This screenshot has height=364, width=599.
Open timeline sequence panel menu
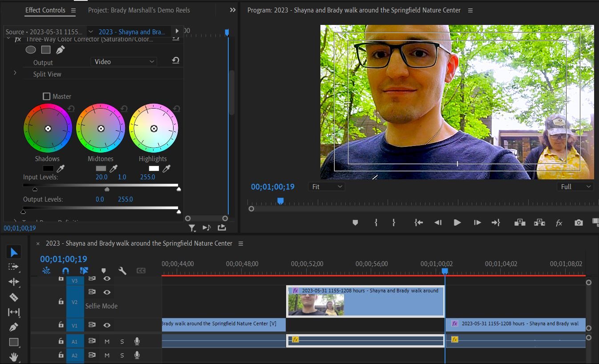pyautogui.click(x=241, y=243)
